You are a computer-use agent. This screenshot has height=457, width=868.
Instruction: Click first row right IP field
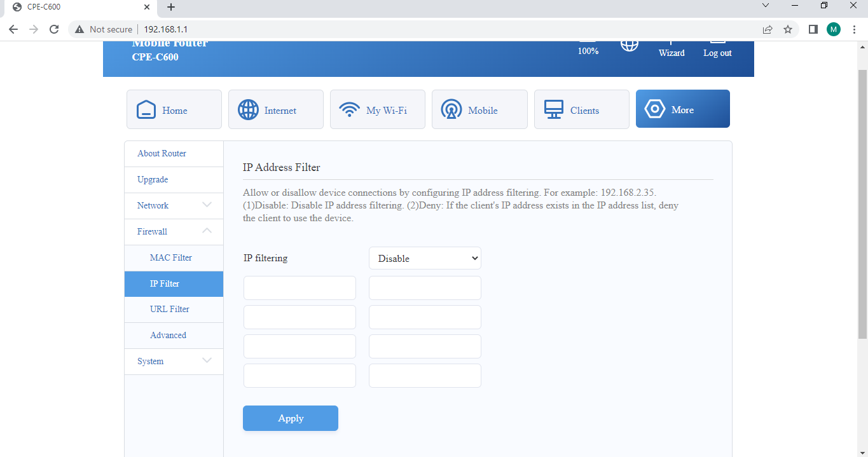pyautogui.click(x=425, y=288)
